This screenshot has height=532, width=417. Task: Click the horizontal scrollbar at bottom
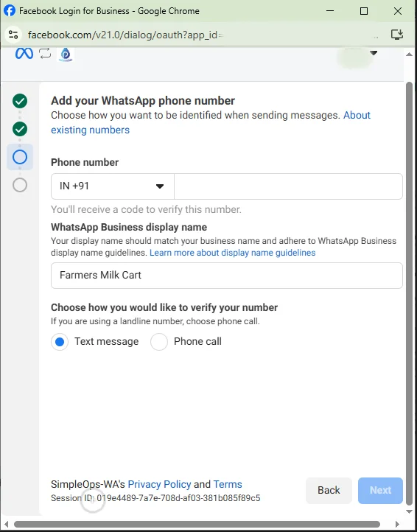197,524
